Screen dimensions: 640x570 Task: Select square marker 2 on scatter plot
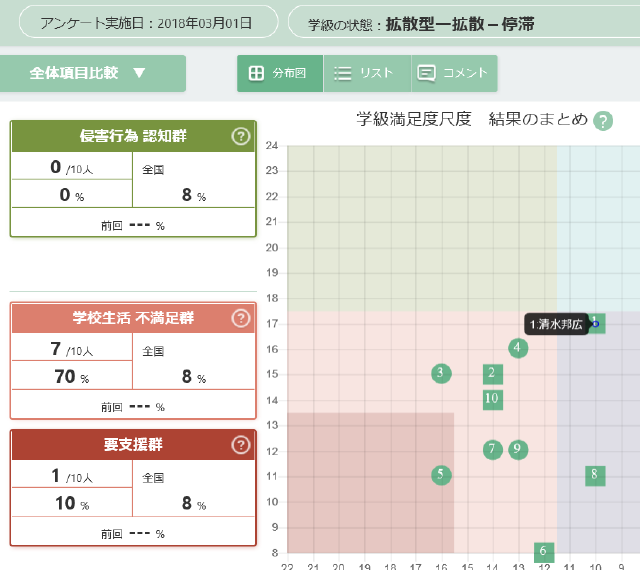492,374
